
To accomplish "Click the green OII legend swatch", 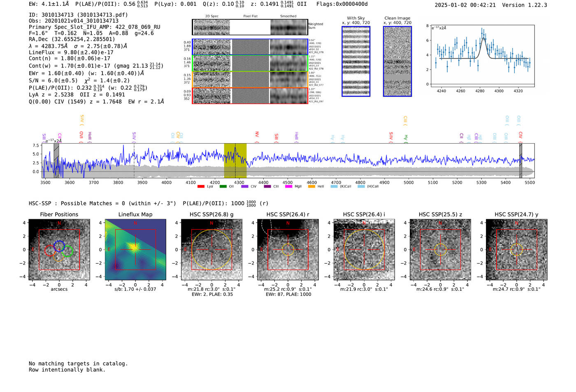I will (x=223, y=186).
